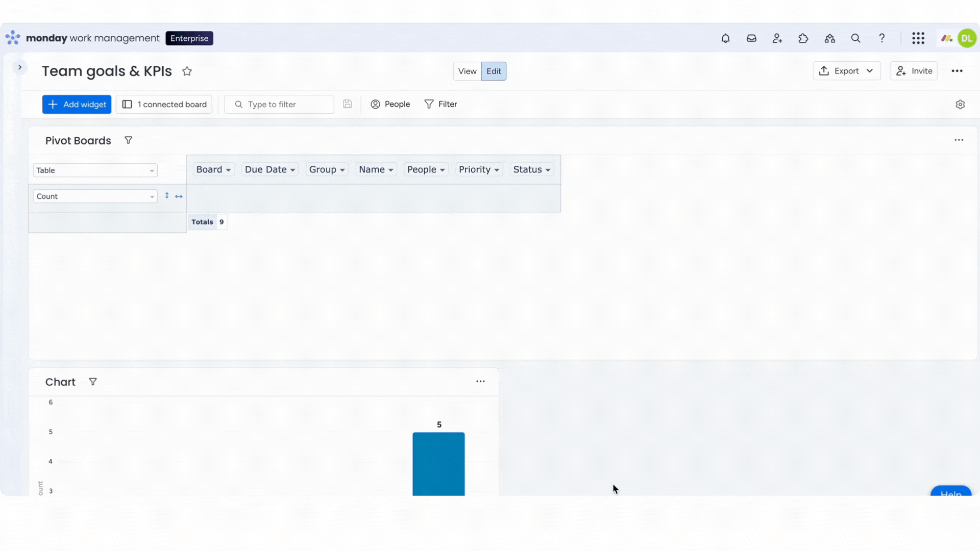
Task: Open dashboard settings gear icon
Action: [x=960, y=105]
